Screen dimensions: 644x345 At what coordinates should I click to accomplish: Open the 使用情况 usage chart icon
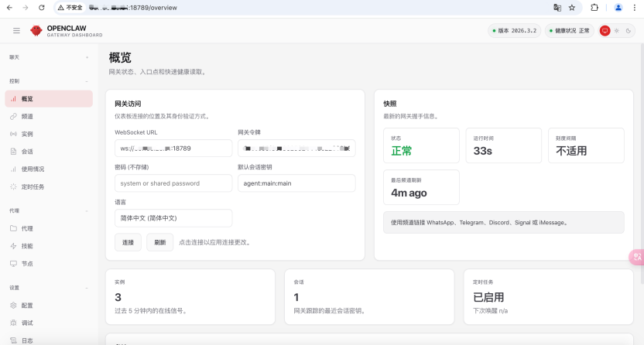coord(14,169)
